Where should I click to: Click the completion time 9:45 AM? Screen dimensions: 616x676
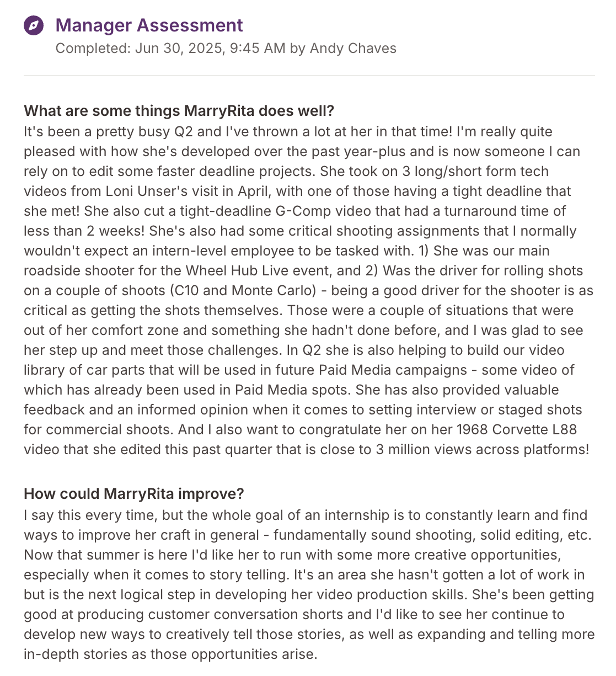258,49
